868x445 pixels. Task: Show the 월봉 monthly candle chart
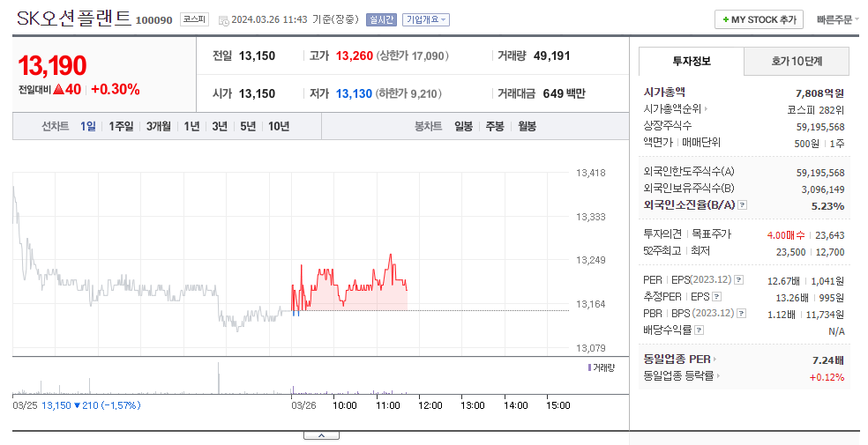coord(527,127)
